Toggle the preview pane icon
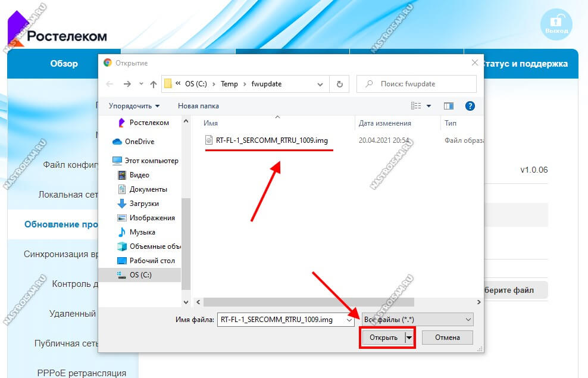 tap(449, 106)
